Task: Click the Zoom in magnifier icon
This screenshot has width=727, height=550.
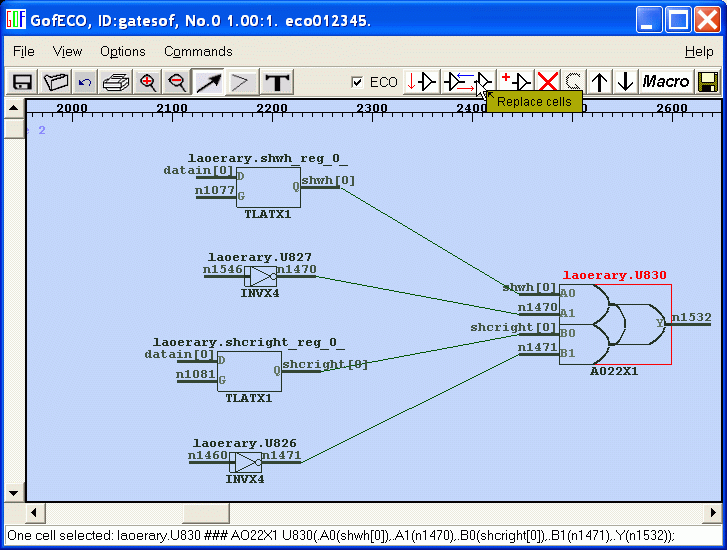Action: 147,83
